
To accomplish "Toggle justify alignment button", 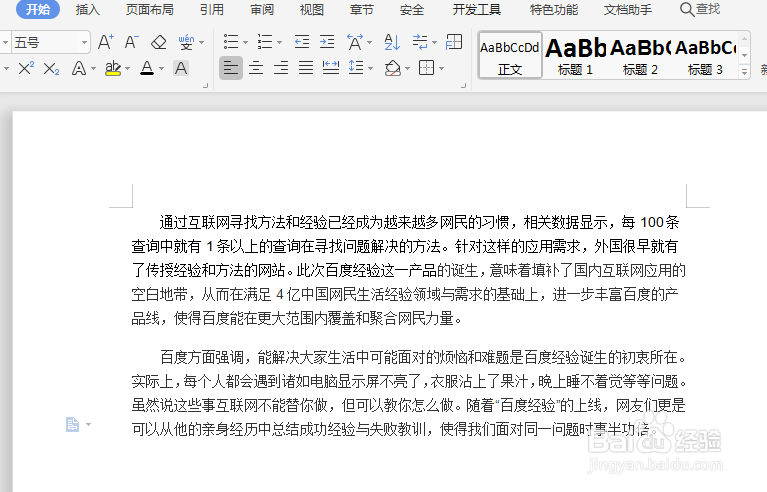I will [306, 68].
